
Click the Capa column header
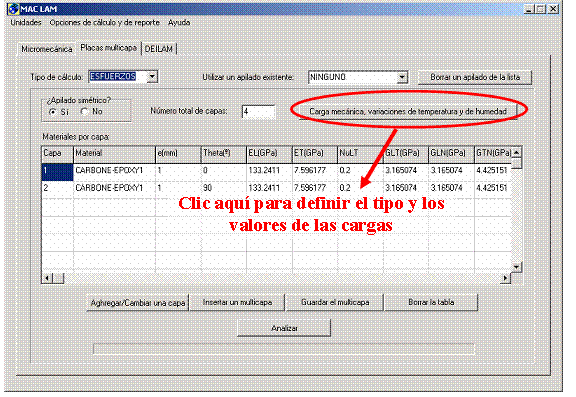[58, 154]
